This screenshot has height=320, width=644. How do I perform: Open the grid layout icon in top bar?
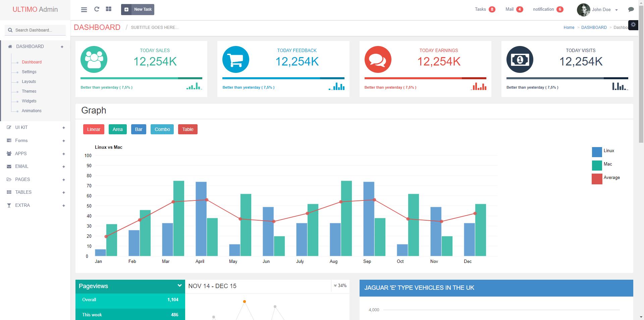108,9
